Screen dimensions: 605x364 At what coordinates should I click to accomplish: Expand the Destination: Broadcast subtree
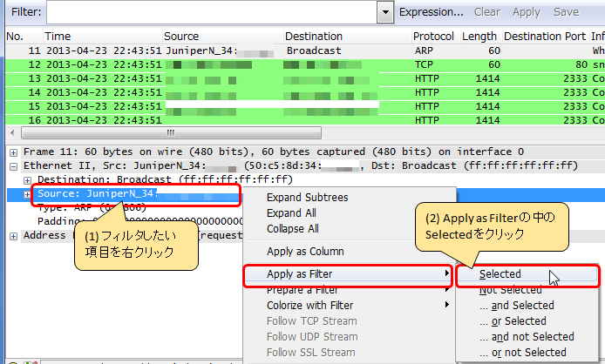pos(28,179)
